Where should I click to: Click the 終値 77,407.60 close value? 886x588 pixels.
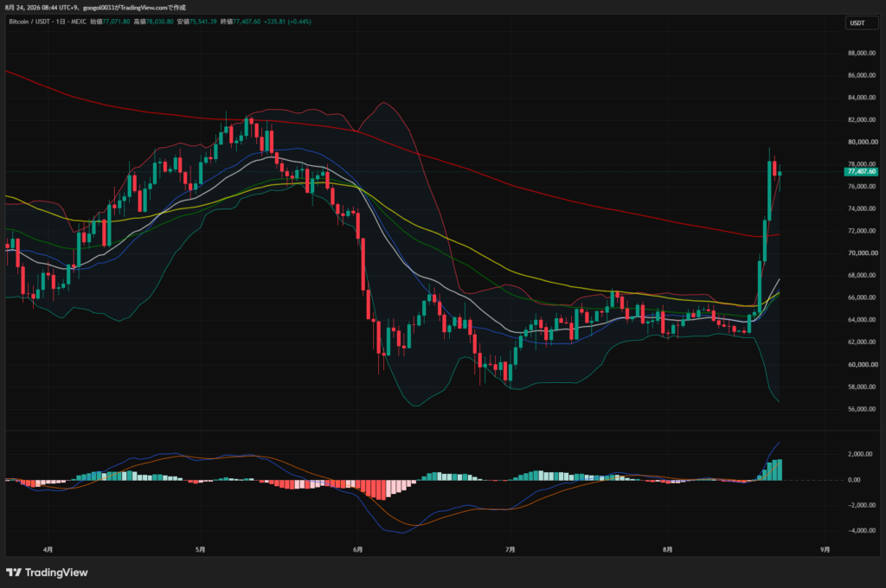click(x=241, y=22)
